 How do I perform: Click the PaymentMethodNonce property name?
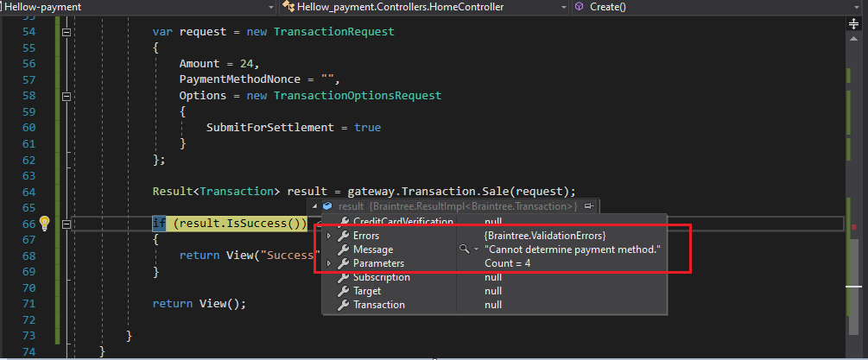(x=240, y=79)
